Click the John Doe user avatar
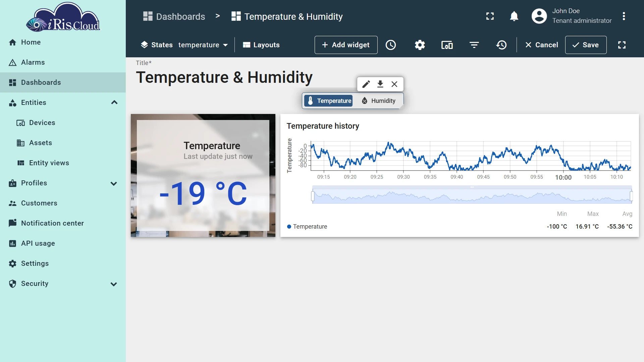This screenshot has width=644, height=362. click(539, 16)
